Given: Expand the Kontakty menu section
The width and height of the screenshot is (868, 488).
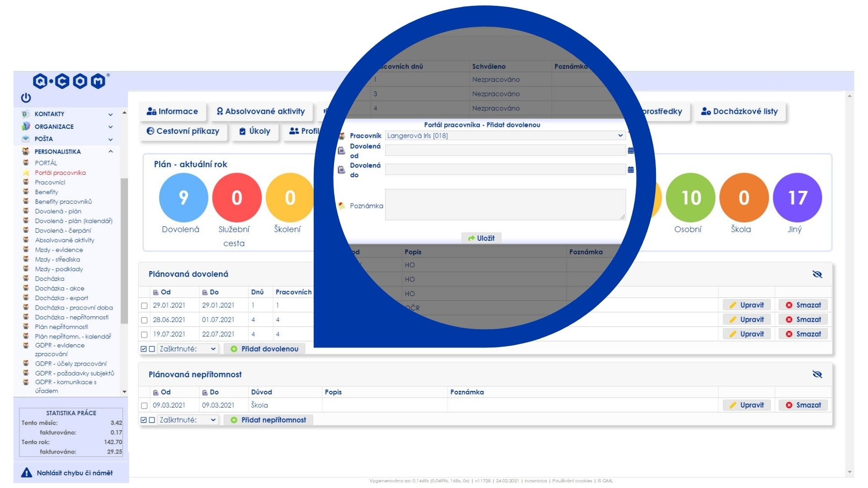Looking at the screenshot, I should point(110,114).
